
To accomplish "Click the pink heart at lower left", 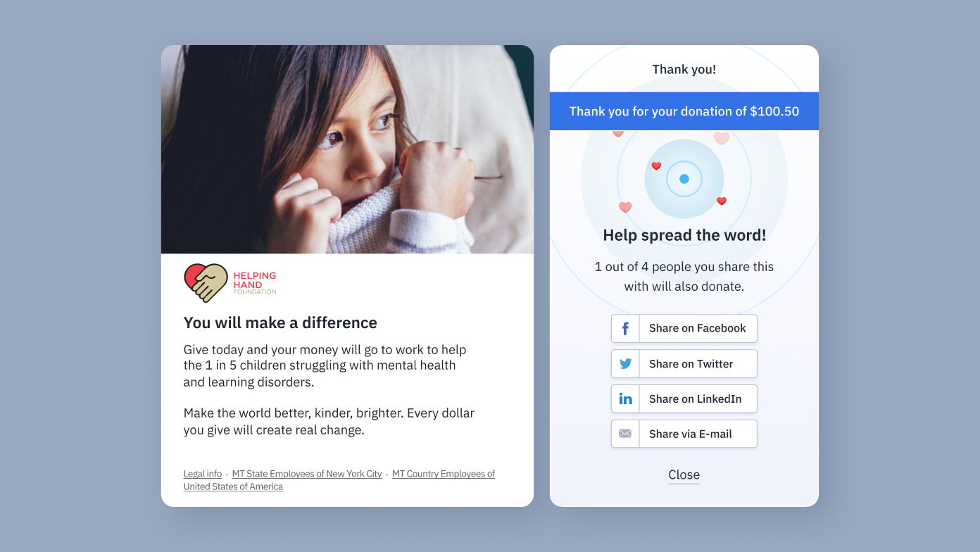I will click(625, 207).
